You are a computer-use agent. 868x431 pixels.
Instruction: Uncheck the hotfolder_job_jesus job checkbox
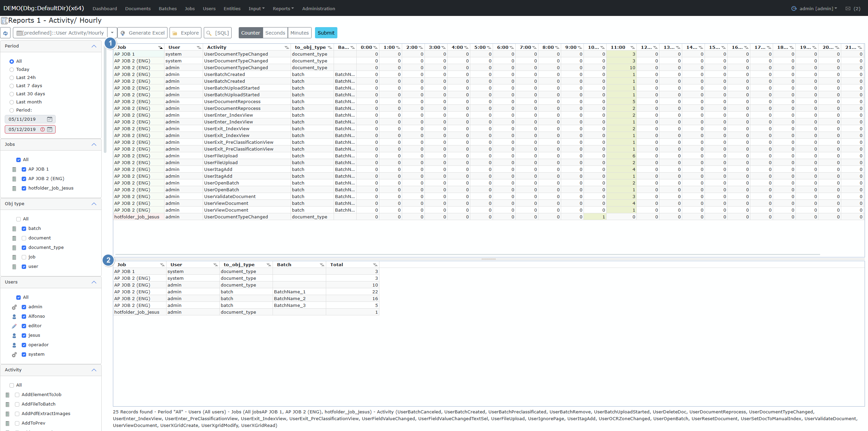pyautogui.click(x=24, y=189)
